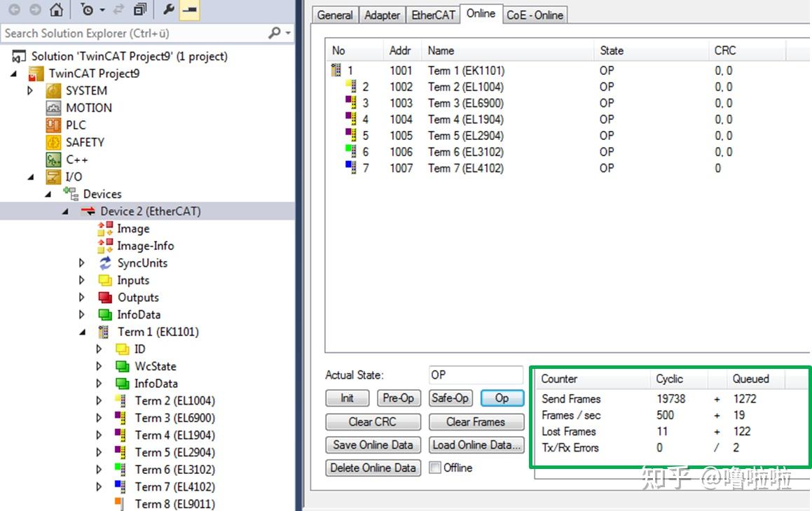The width and height of the screenshot is (812, 511).
Task: Click the Clear Frames button
Action: [476, 422]
